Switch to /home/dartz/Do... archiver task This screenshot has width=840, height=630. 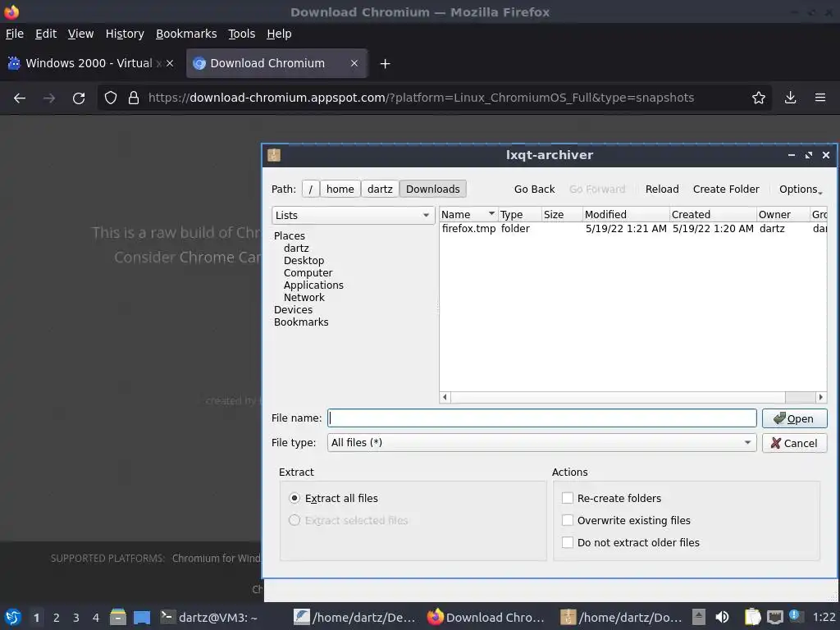click(622, 618)
